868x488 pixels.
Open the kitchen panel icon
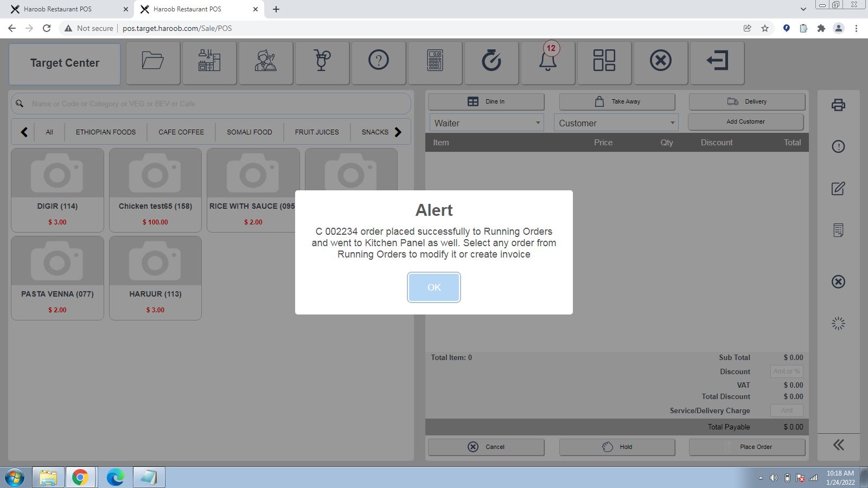tap(209, 63)
